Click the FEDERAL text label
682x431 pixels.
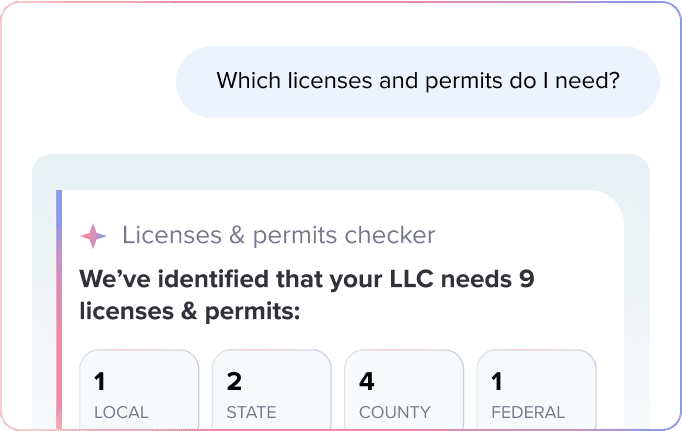click(x=528, y=412)
